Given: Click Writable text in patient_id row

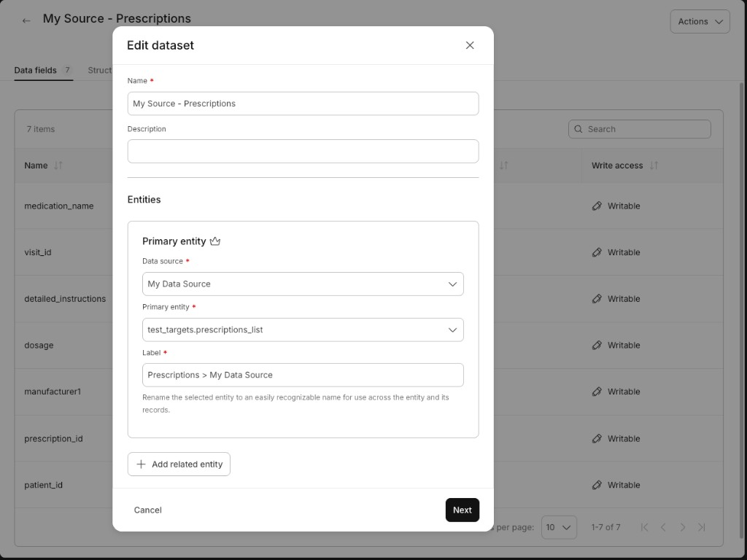Looking at the screenshot, I should point(624,485).
